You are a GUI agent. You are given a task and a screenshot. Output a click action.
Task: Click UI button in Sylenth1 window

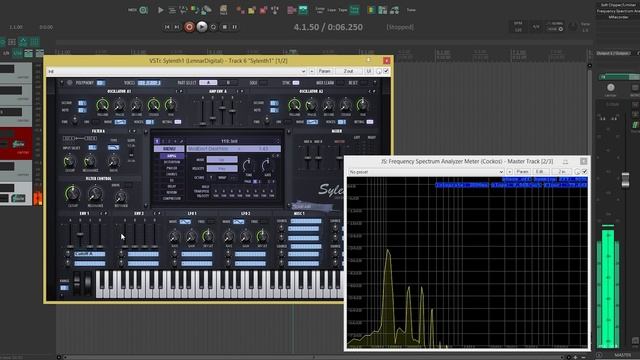369,71
